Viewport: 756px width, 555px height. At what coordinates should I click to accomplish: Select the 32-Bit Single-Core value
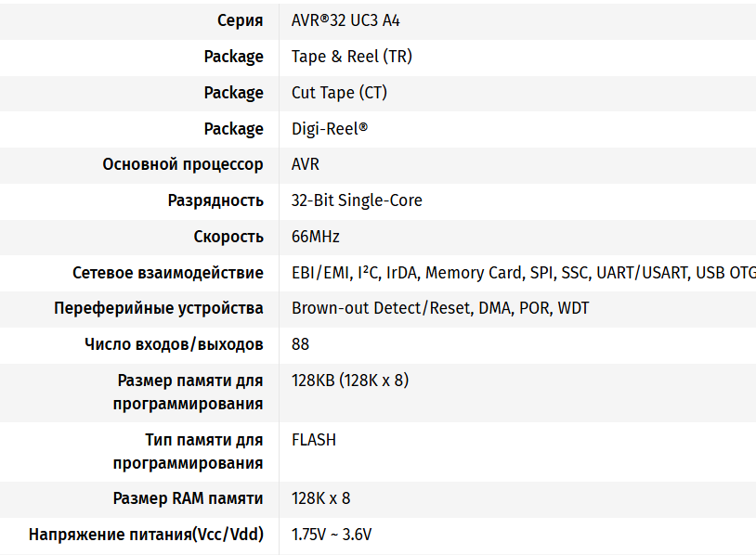point(357,200)
